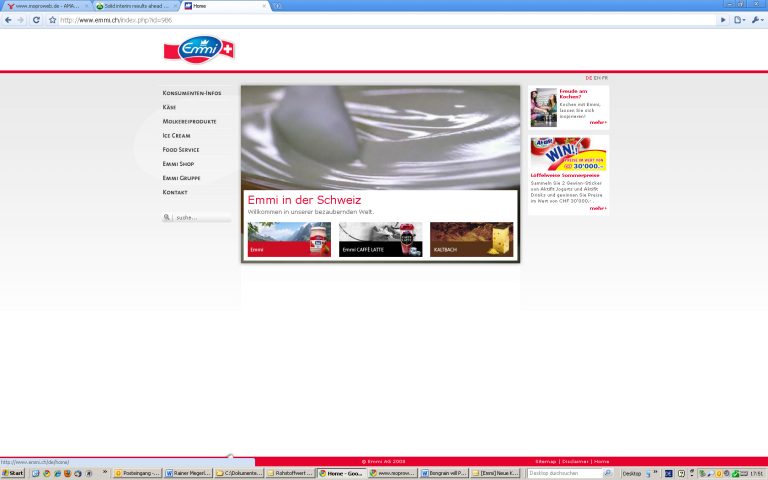
Task: Open the moproweb Chrome taskbar button
Action: (x=392, y=473)
